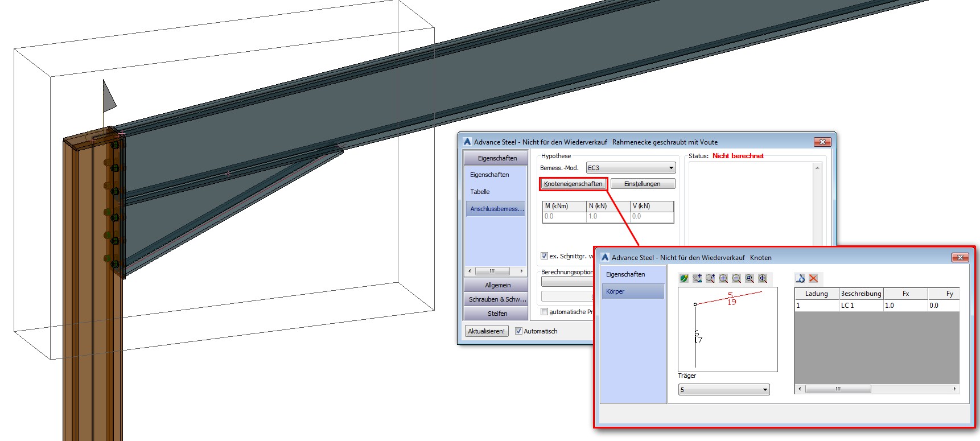
Task: Select the 'LC 1' description cell
Action: coord(861,306)
